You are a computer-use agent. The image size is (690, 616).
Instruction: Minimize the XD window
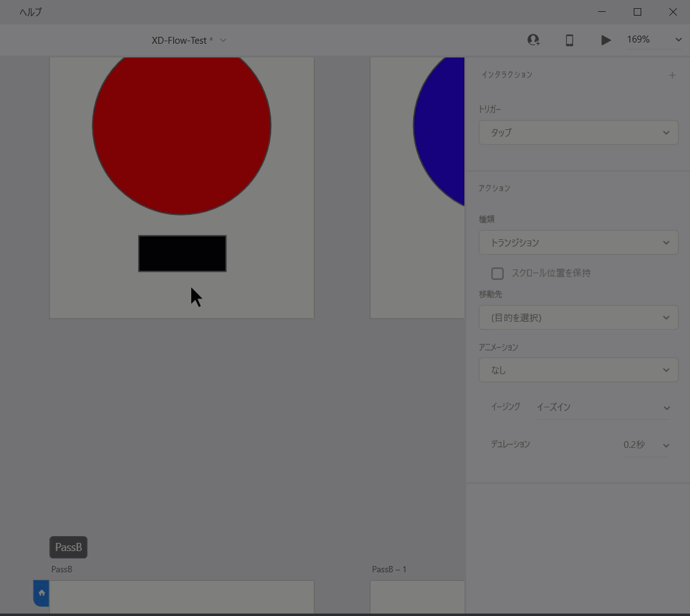(601, 12)
